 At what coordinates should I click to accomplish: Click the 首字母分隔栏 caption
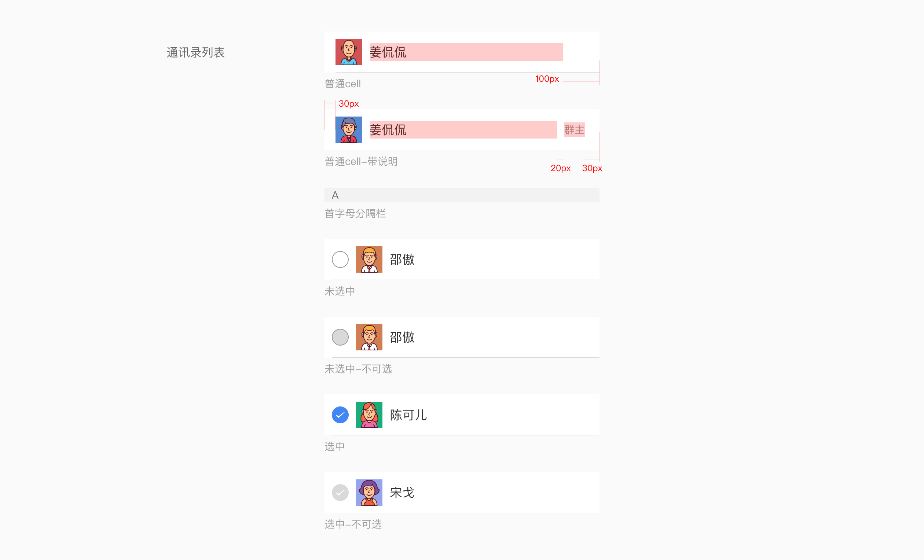click(x=355, y=214)
